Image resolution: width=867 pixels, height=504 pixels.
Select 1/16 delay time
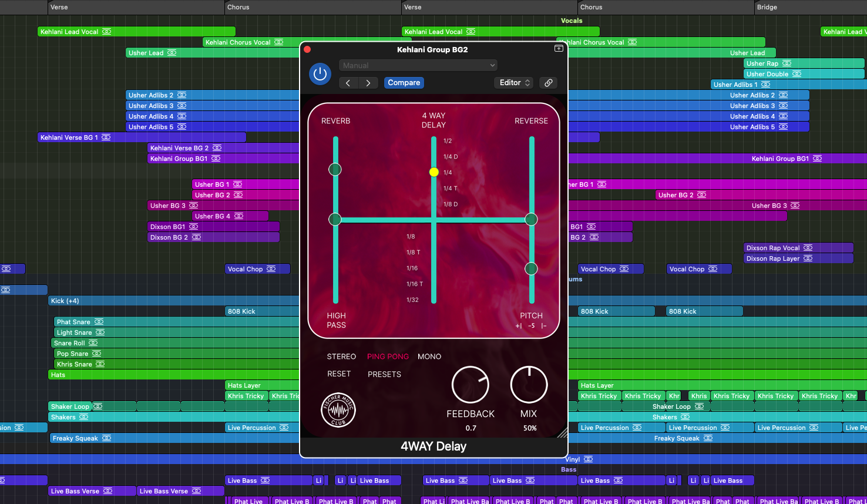tap(412, 268)
